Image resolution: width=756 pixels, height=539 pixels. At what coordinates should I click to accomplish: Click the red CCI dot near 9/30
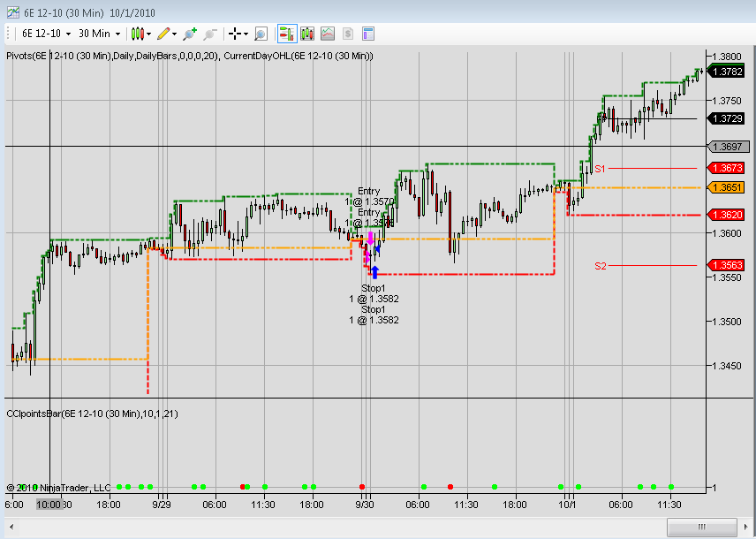click(362, 487)
